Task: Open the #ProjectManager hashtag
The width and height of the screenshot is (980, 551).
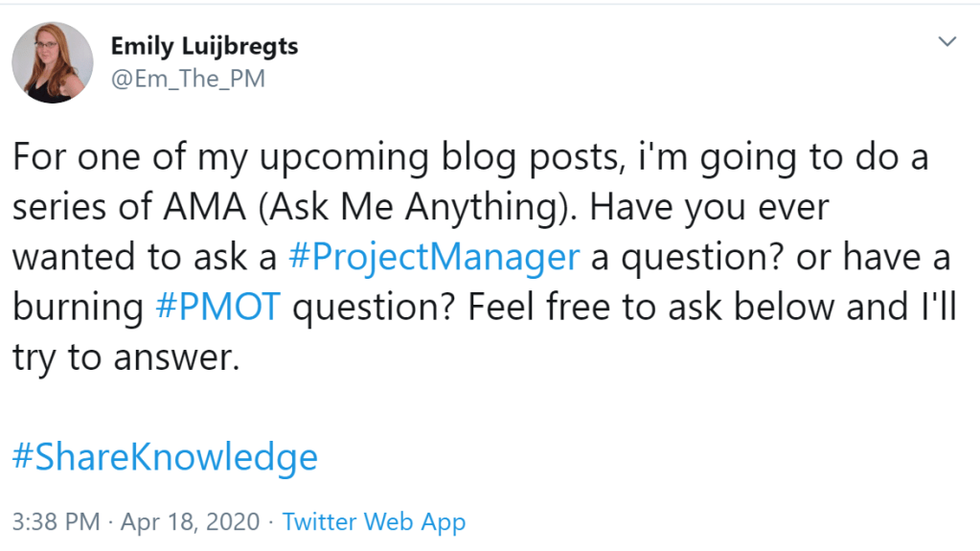Action: pos(433,257)
